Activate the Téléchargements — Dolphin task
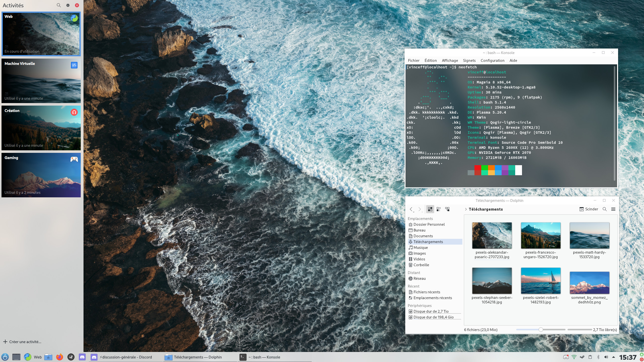This screenshot has height=362, width=644. point(200,357)
